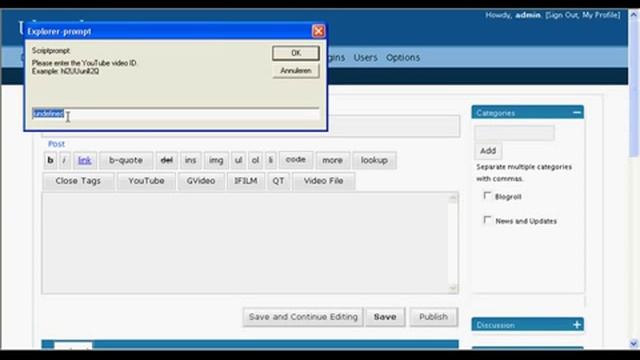Image resolution: width=640 pixels, height=360 pixels.
Task: Click the textarea scrollbar up arrow
Action: 453,198
